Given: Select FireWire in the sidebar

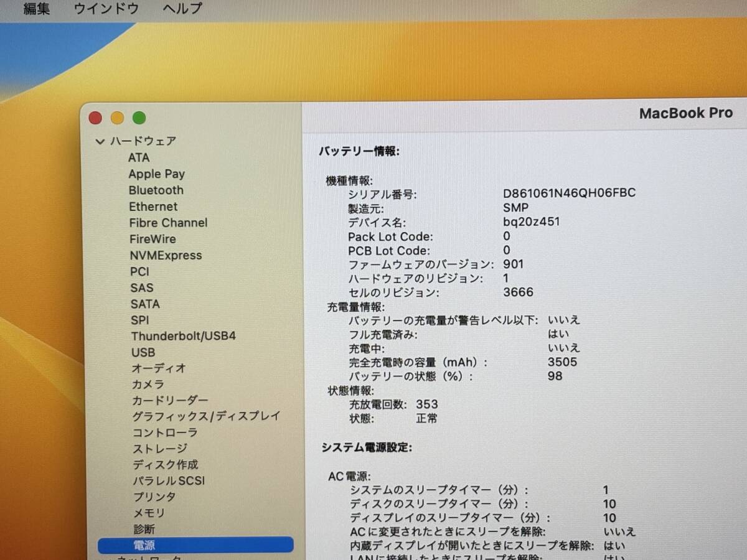Looking at the screenshot, I should [153, 239].
